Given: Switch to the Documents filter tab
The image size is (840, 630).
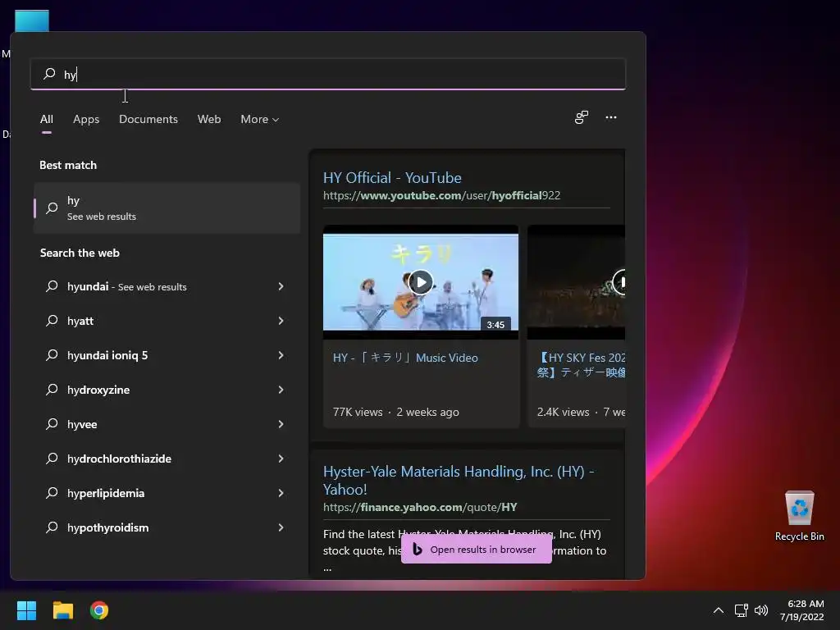Looking at the screenshot, I should tap(148, 119).
